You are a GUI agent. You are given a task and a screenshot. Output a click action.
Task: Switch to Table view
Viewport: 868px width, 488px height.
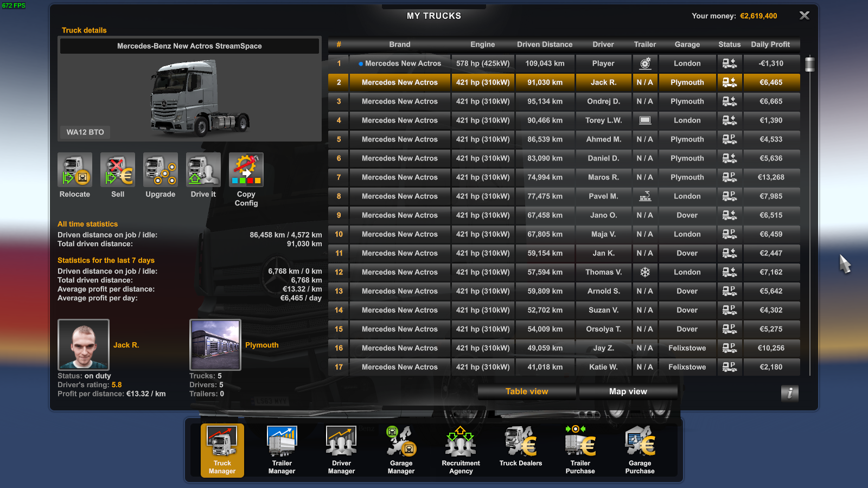tap(527, 391)
